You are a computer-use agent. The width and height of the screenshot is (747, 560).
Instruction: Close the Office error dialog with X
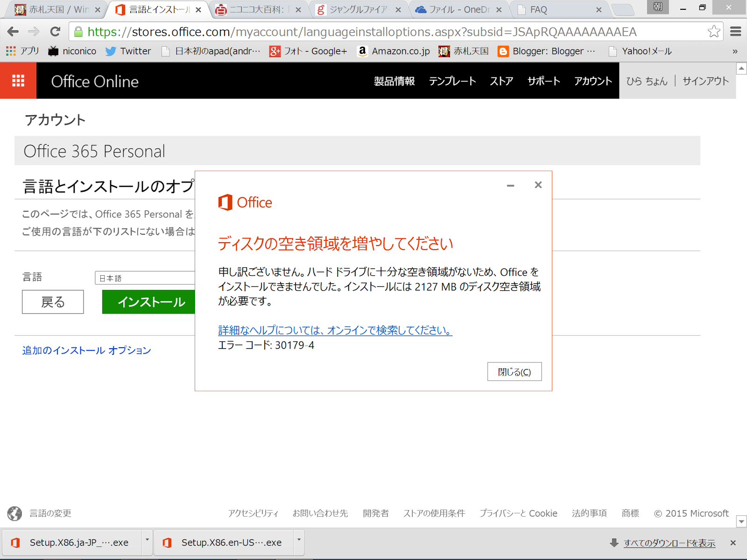click(538, 185)
